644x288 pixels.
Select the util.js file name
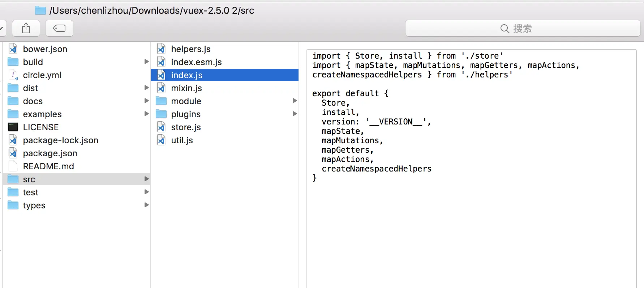coord(182,140)
